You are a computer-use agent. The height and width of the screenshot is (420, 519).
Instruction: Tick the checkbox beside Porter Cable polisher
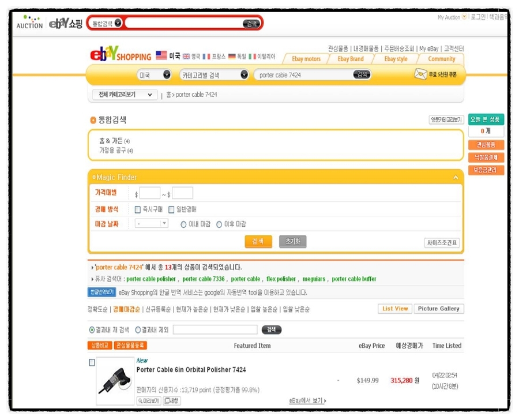coord(92,363)
